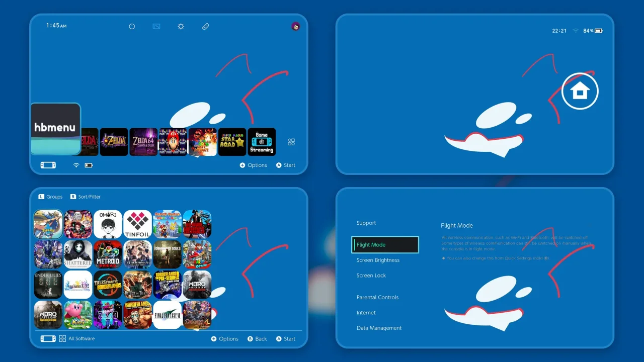
Task: Open Parental Controls settings
Action: [x=377, y=297]
